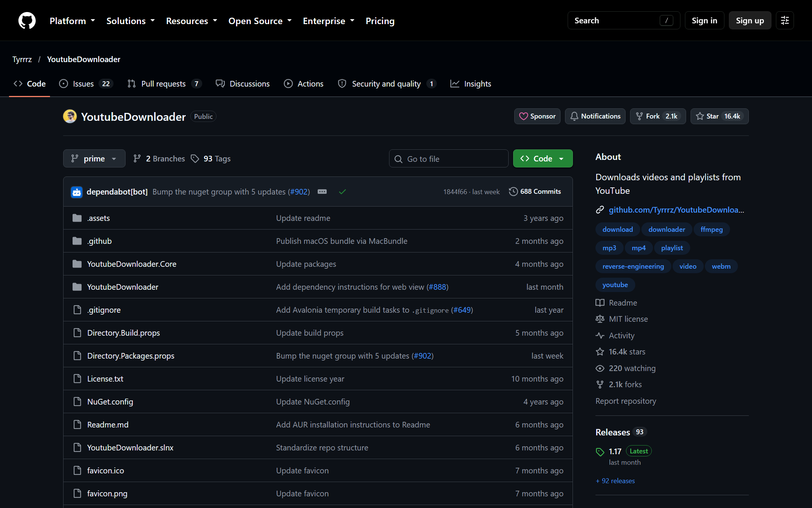Star the YoutubeDownloader repository

[x=720, y=116]
